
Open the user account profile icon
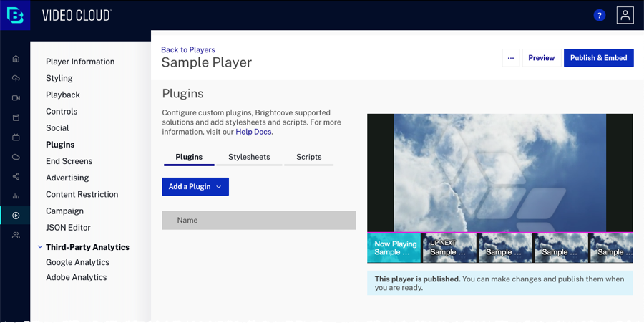tap(625, 15)
